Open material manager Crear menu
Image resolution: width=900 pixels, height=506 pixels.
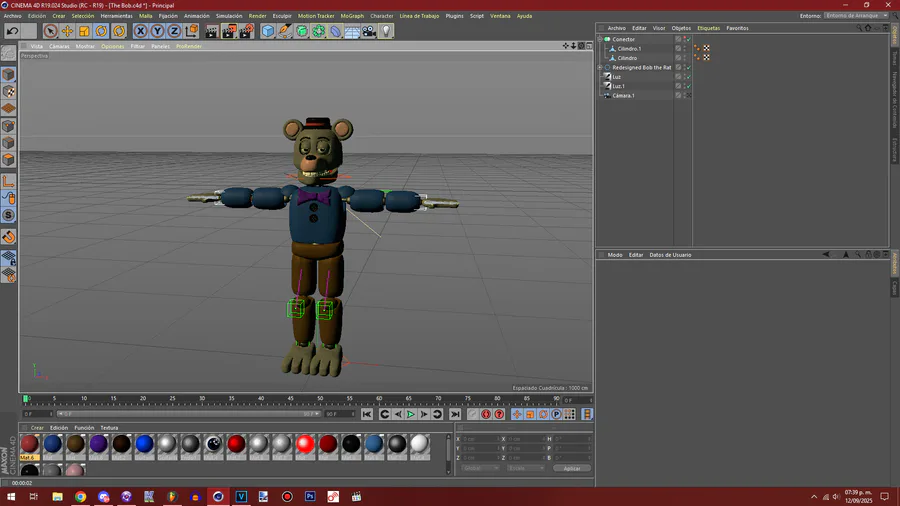click(37, 428)
